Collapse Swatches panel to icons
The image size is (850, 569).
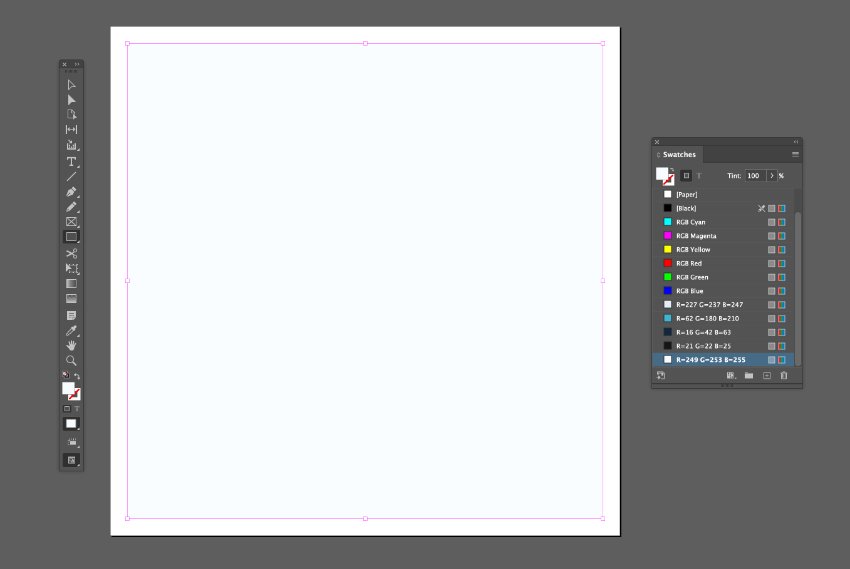[x=796, y=142]
